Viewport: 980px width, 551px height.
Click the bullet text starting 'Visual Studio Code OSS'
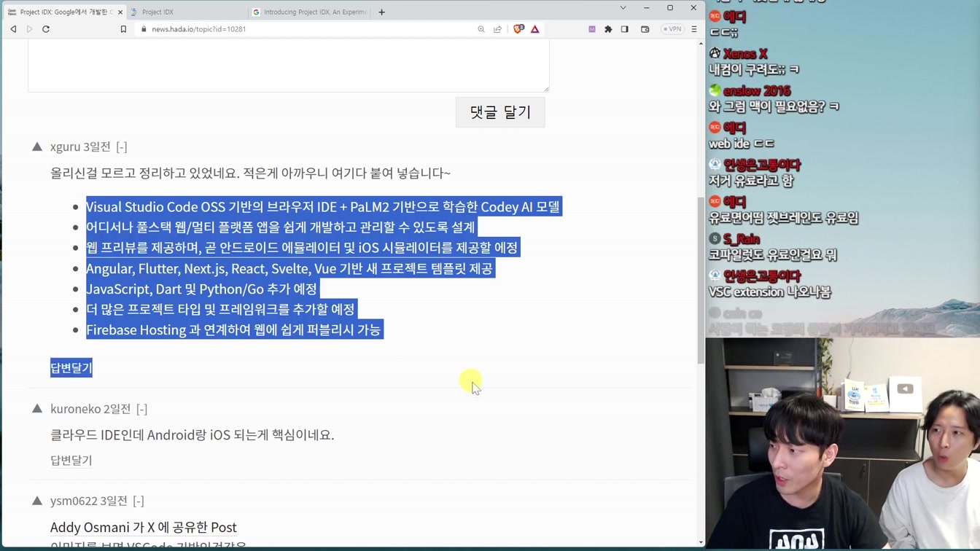click(x=323, y=207)
